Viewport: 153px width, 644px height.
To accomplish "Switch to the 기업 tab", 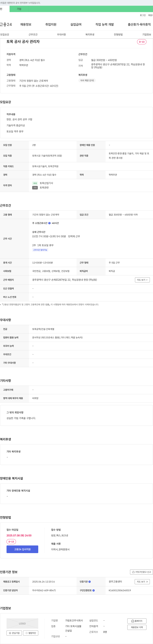I will (x=19, y=9).
